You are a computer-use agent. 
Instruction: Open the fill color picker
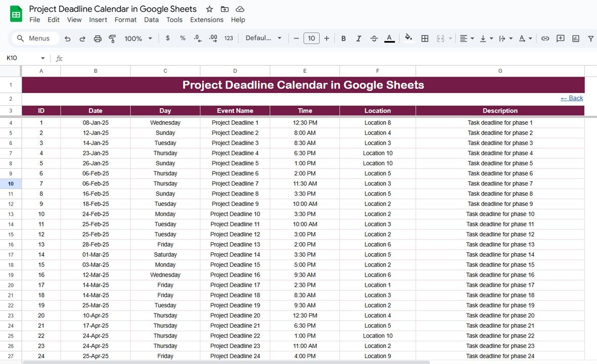pos(408,37)
